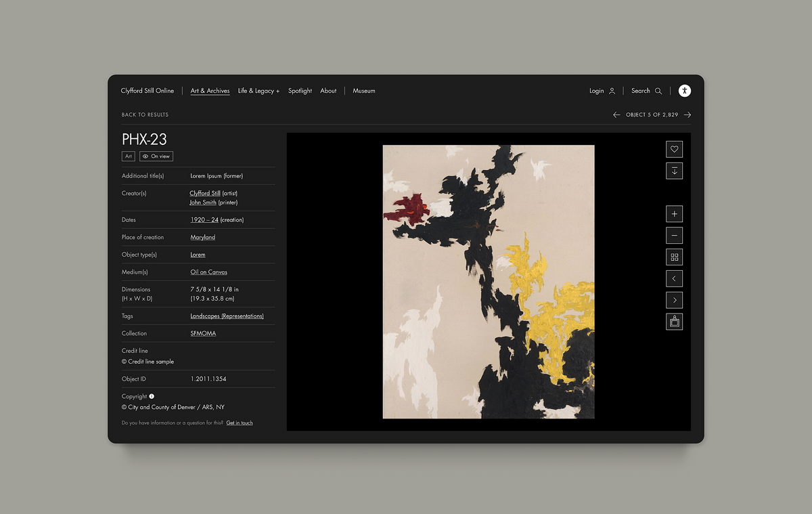Screen dimensions: 812x514
Task: Open the accessibility options icon
Action: click(x=684, y=91)
